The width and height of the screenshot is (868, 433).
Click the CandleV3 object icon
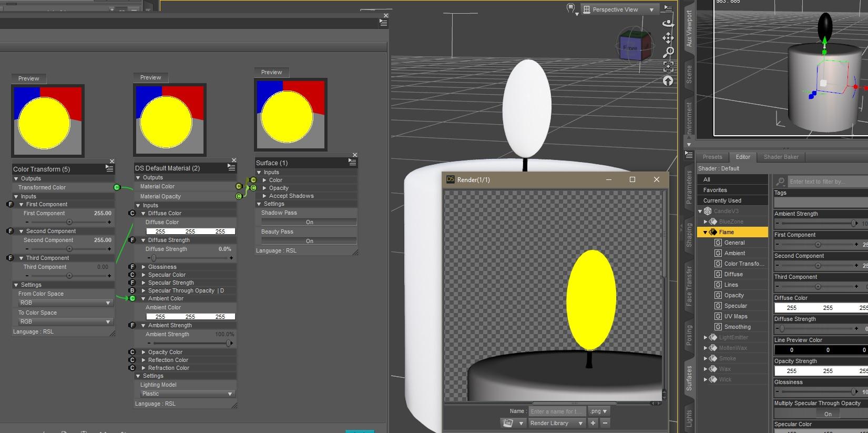(708, 211)
